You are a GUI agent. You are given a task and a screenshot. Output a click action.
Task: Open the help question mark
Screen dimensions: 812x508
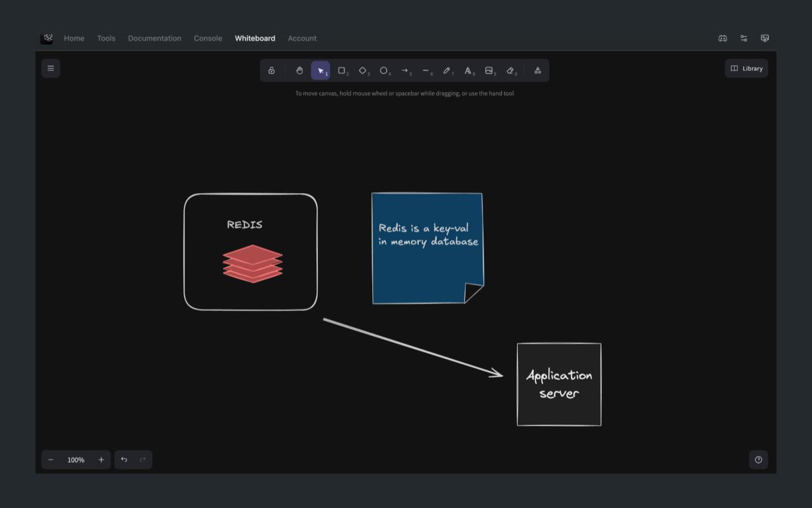tap(758, 460)
